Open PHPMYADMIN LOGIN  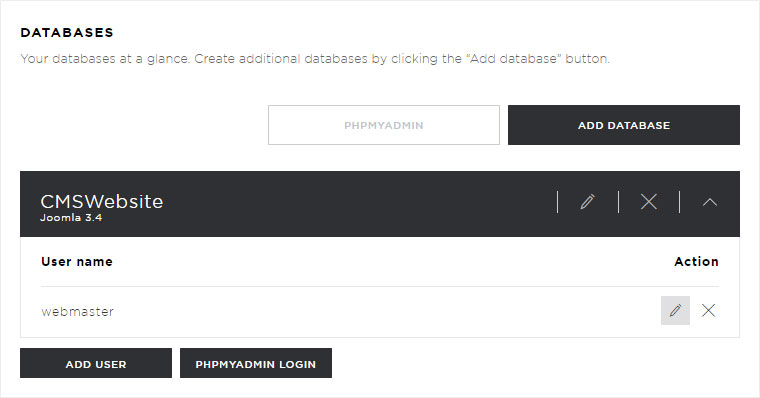pyautogui.click(x=256, y=363)
